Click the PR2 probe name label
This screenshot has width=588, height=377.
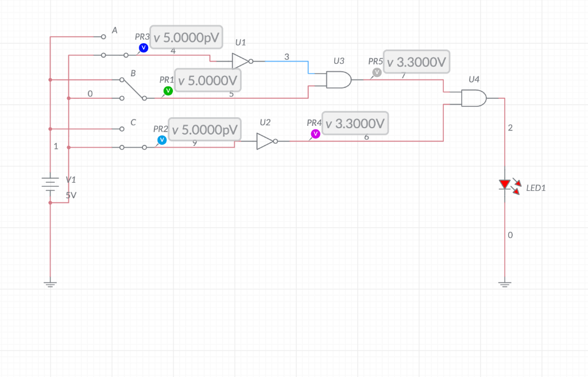[161, 129]
